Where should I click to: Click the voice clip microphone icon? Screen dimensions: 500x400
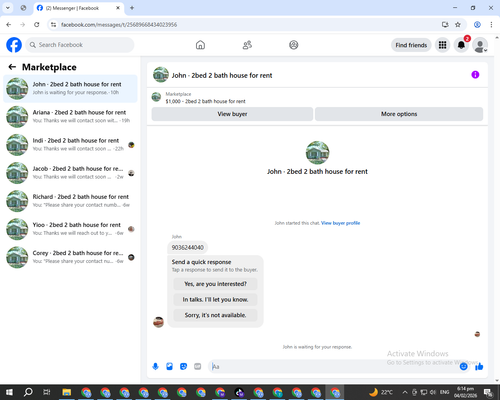click(155, 367)
